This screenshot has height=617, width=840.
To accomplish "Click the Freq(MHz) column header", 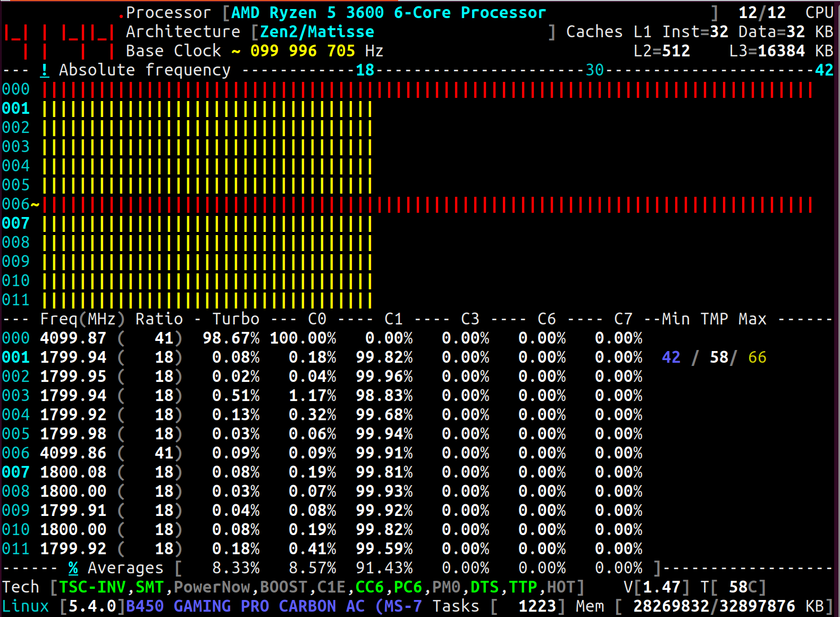I will point(82,319).
